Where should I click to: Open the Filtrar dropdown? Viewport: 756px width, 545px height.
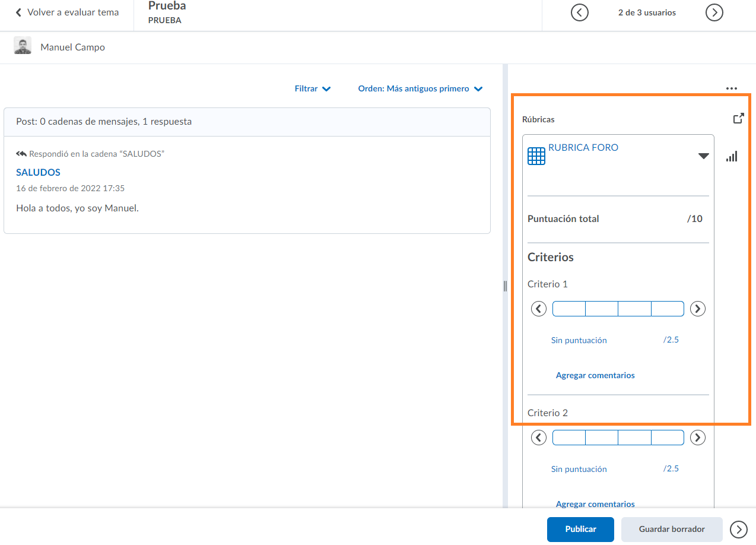coord(313,88)
